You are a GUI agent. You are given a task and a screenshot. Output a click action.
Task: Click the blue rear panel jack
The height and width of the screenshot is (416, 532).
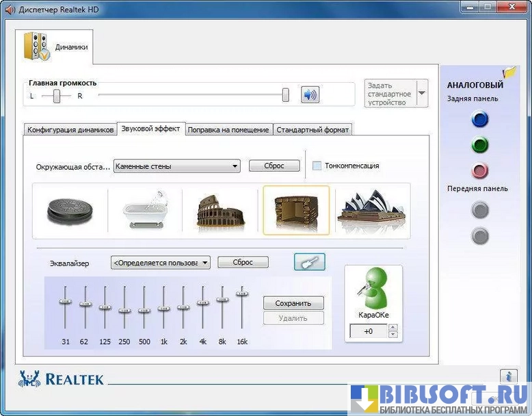[480, 120]
